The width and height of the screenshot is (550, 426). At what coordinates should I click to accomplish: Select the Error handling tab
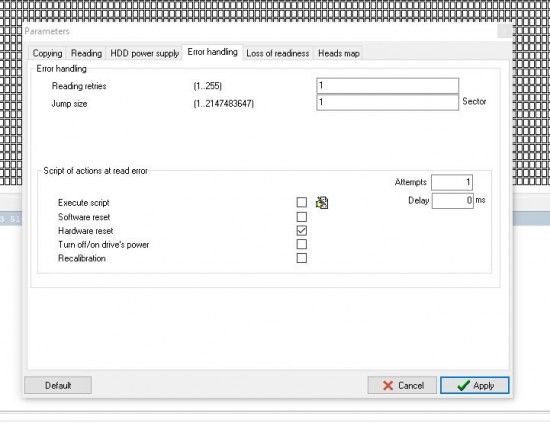[x=213, y=52]
